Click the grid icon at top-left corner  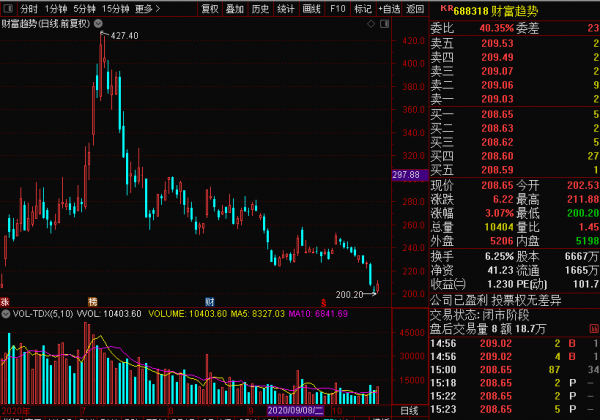point(8,8)
